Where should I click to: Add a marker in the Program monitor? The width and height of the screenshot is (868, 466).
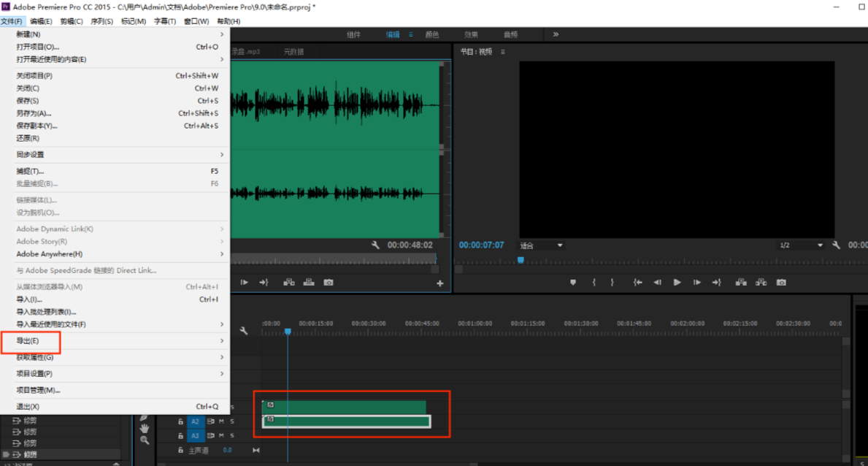pyautogui.click(x=573, y=283)
